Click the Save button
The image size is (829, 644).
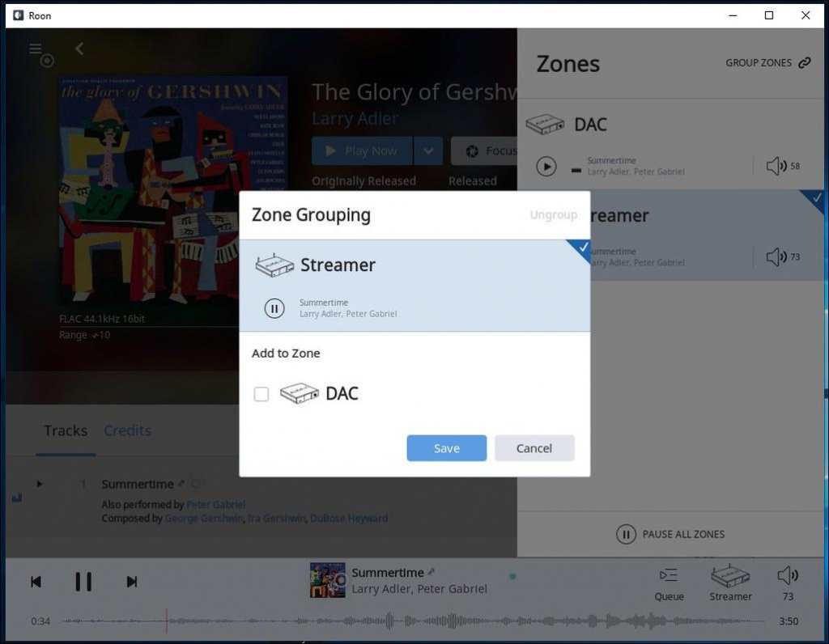coord(446,448)
